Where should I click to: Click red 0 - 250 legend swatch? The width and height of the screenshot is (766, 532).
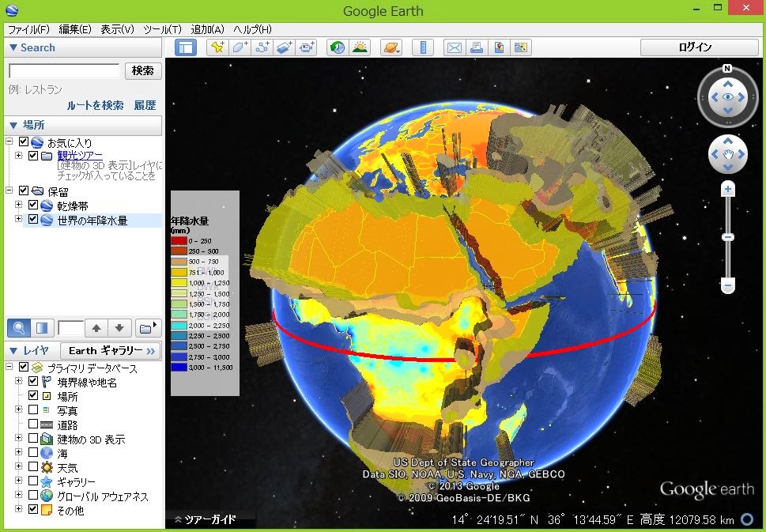click(x=179, y=240)
